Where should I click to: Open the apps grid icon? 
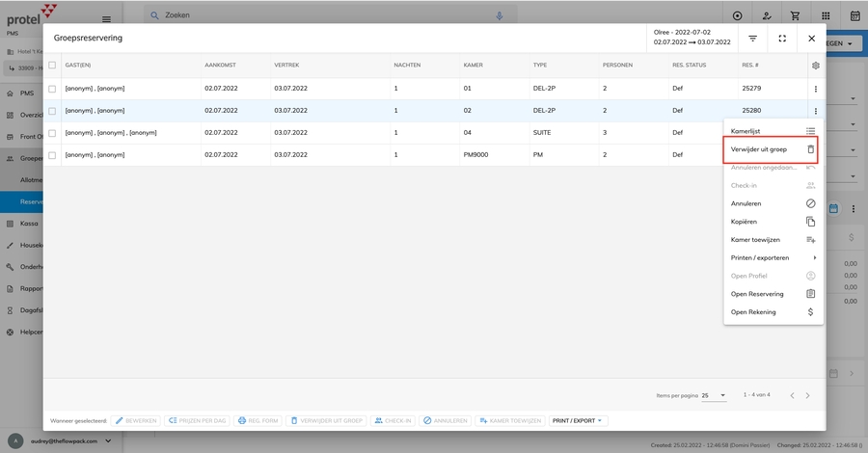coord(826,16)
